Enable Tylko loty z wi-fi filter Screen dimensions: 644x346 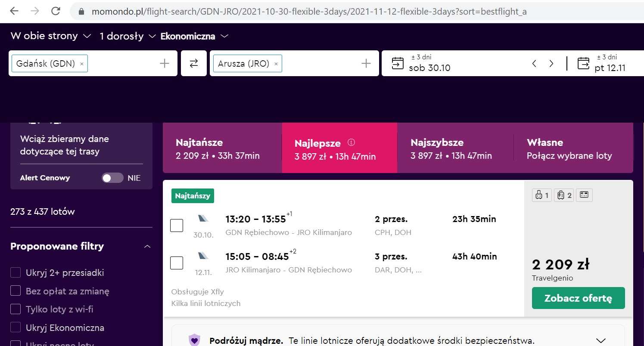click(x=16, y=309)
